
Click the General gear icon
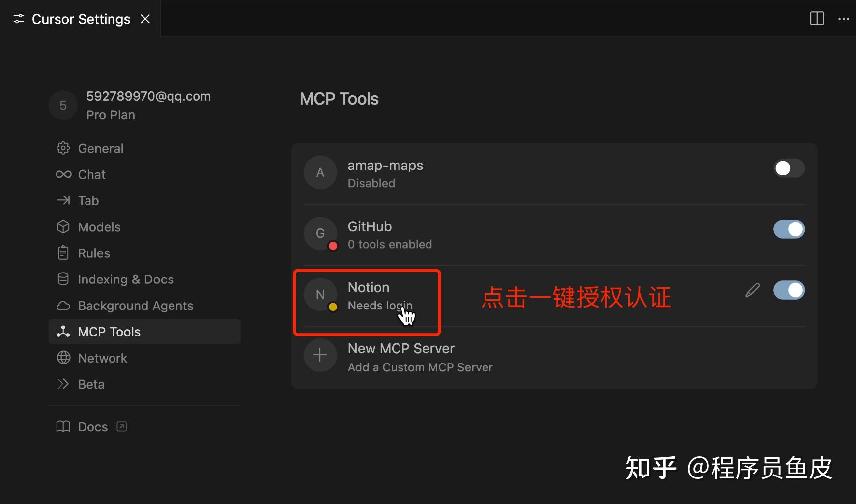tap(63, 148)
